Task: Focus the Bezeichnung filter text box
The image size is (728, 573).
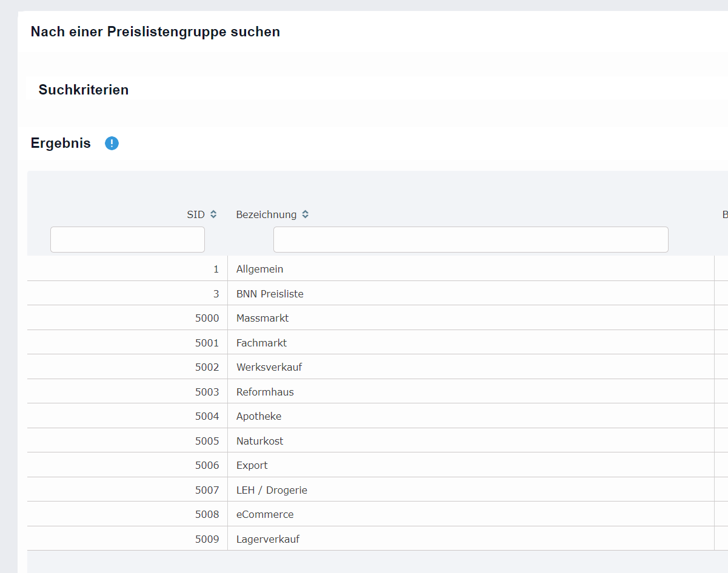Action: [470, 239]
